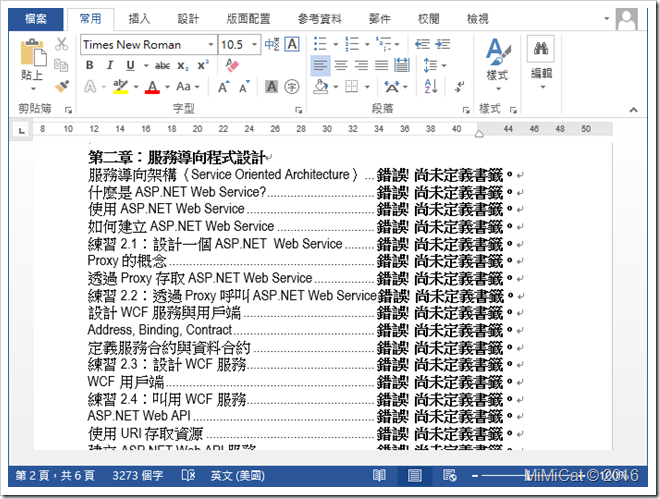
Task: Sort the selected text
Action: tap(431, 86)
